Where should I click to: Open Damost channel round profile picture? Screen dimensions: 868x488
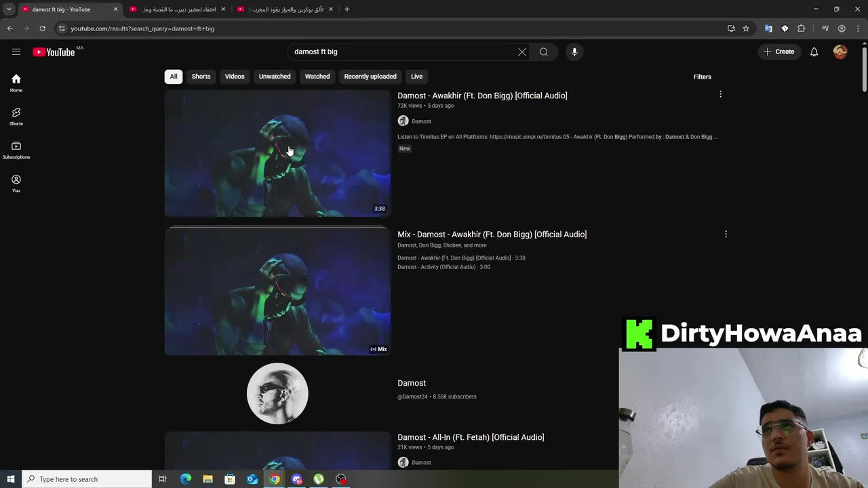click(x=277, y=394)
